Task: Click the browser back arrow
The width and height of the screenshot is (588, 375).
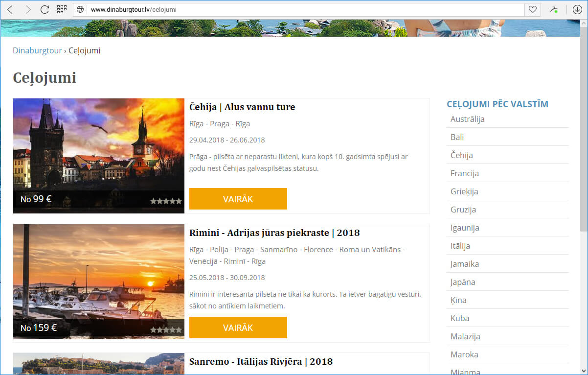Action: point(10,9)
